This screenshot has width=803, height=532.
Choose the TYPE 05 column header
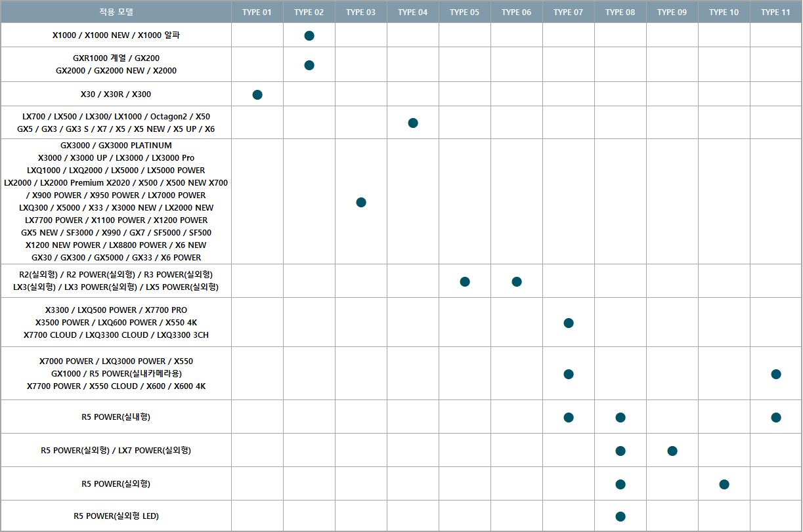pos(465,12)
